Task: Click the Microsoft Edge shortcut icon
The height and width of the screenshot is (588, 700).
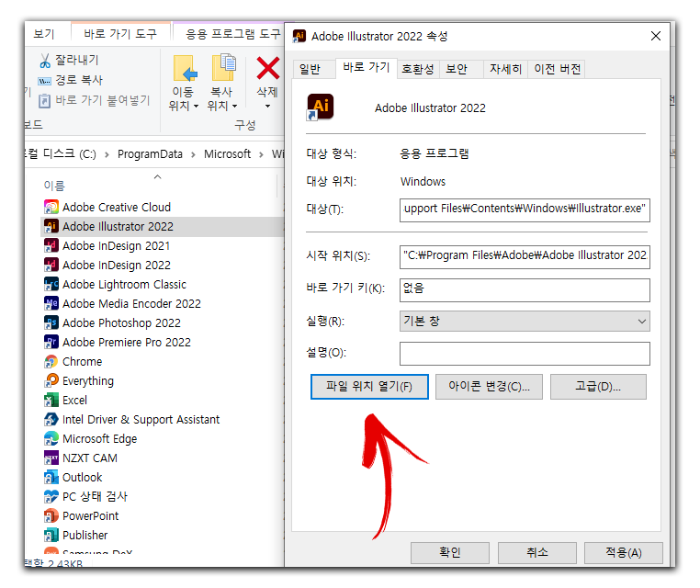Action: [x=51, y=439]
